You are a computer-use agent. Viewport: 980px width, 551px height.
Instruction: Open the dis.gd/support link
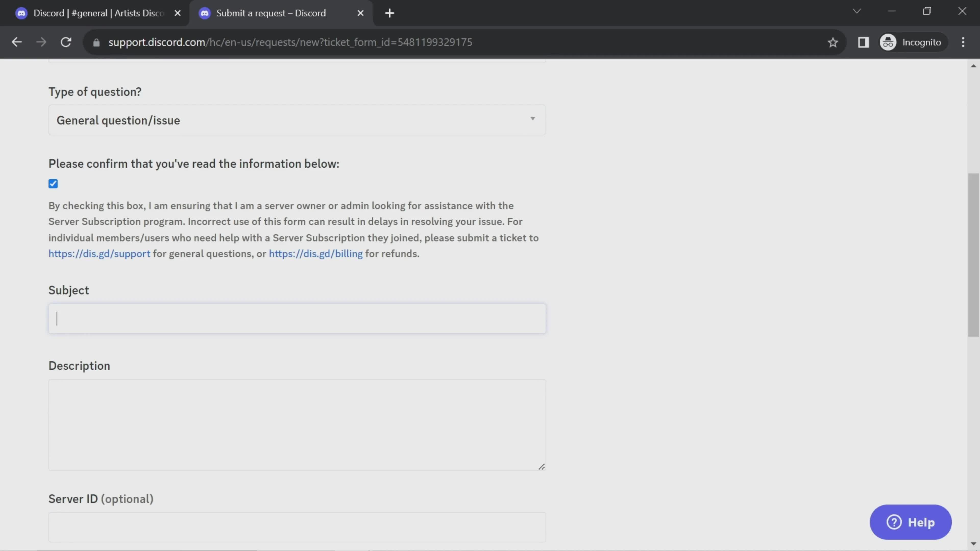(99, 254)
